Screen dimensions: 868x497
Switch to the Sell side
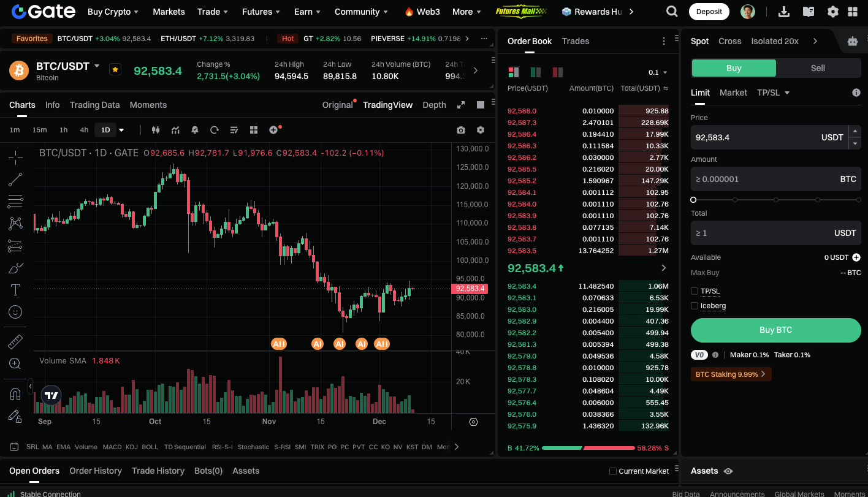pos(818,68)
